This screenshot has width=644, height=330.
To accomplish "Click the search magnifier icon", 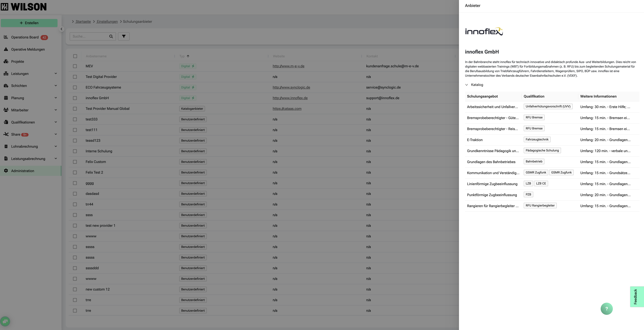I will (x=111, y=36).
